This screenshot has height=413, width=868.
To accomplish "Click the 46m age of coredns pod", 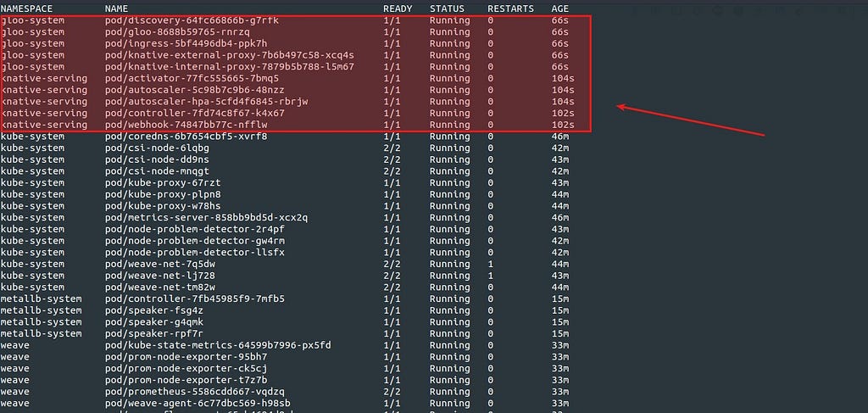I will [559, 137].
